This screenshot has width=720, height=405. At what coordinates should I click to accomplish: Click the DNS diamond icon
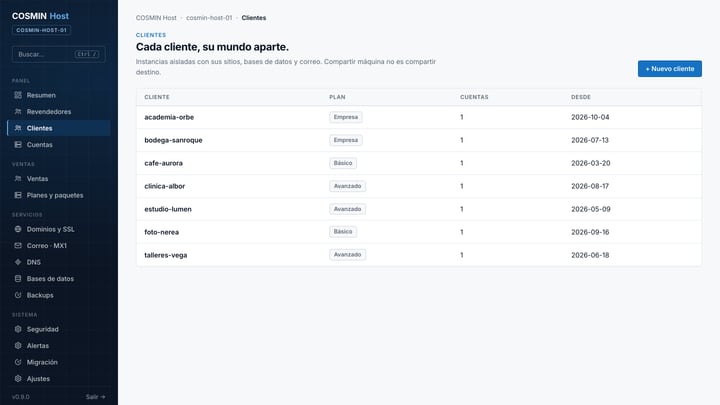18,262
